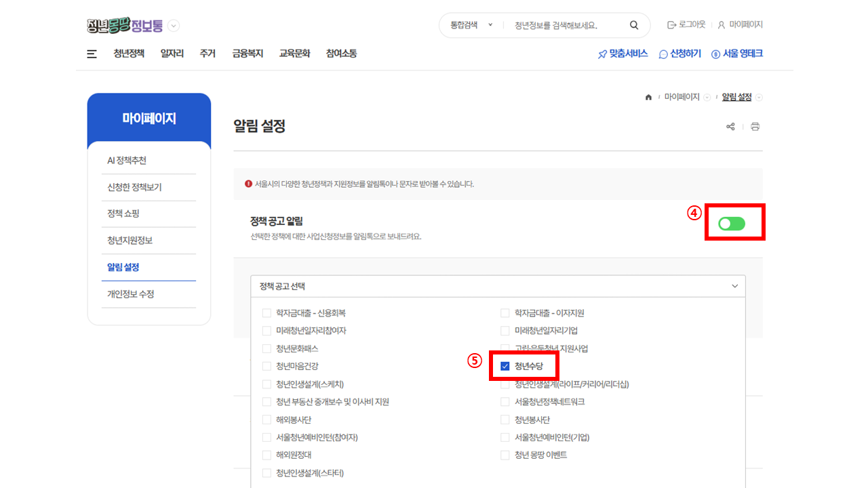Open 맞춤서비스 link
The height and width of the screenshot is (488, 868).
(x=623, y=54)
